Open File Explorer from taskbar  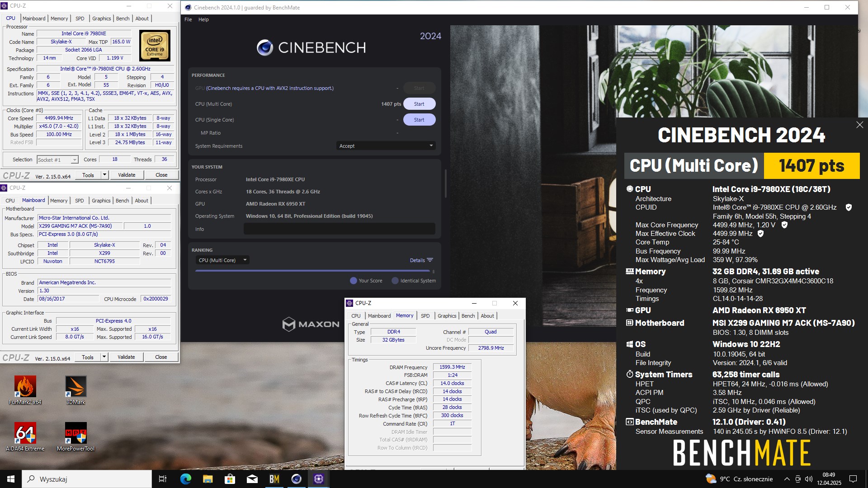click(x=208, y=479)
